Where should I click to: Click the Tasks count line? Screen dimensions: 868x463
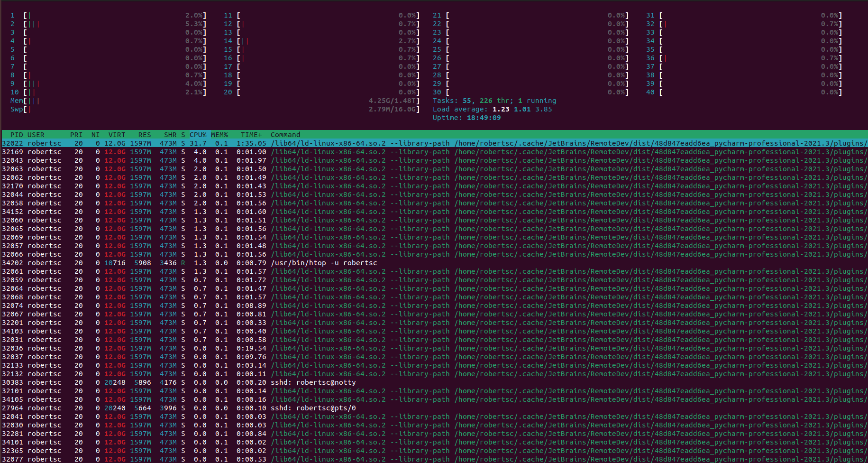coord(494,101)
